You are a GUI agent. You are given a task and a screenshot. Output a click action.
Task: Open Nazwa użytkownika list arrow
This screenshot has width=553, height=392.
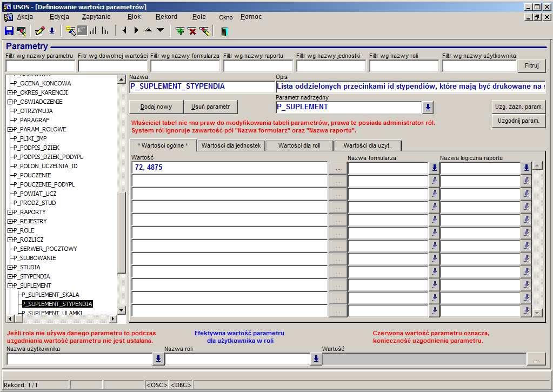click(158, 359)
